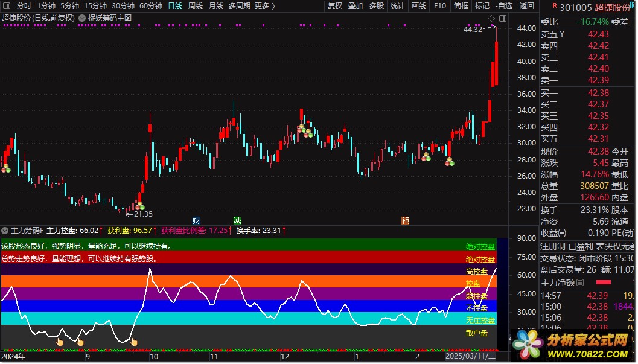Click the 卖一 price 42.39
Image resolution: width=638 pixels, height=364 pixels.
tap(598, 80)
